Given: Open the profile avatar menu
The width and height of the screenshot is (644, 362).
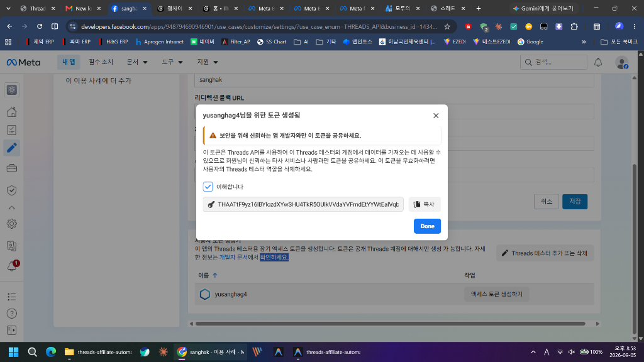Looking at the screenshot, I should (x=622, y=62).
